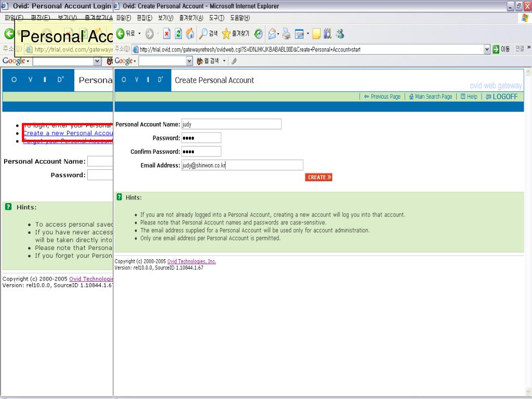Open the Mail icon in toolbar

(x=272, y=34)
